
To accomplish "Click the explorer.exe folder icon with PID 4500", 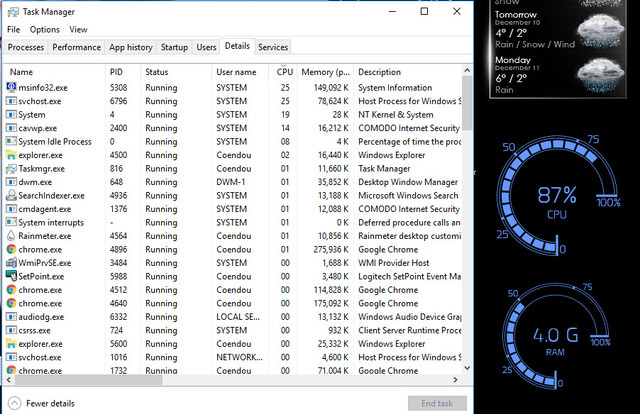I will [11, 155].
